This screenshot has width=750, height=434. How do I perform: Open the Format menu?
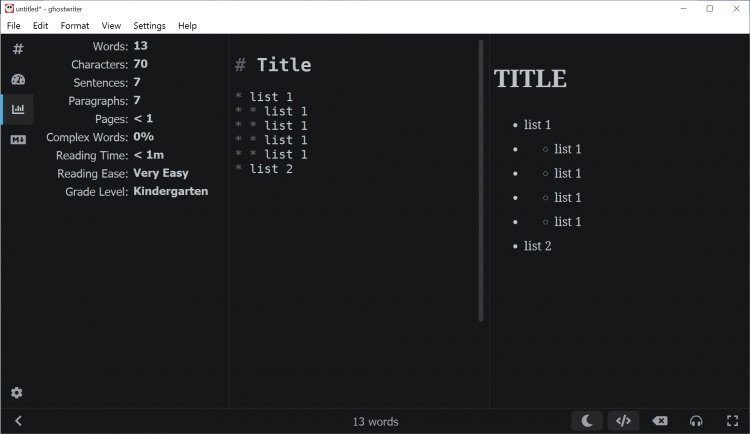pos(74,25)
